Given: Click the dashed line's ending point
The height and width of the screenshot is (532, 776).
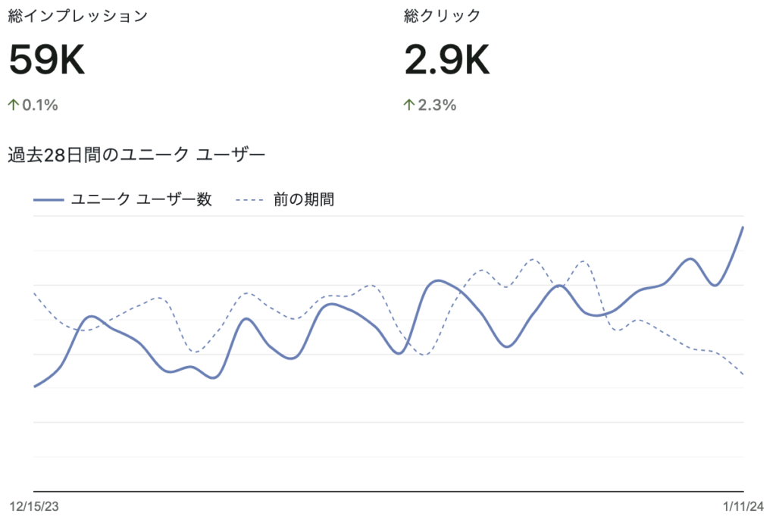Looking at the screenshot, I should 743,374.
